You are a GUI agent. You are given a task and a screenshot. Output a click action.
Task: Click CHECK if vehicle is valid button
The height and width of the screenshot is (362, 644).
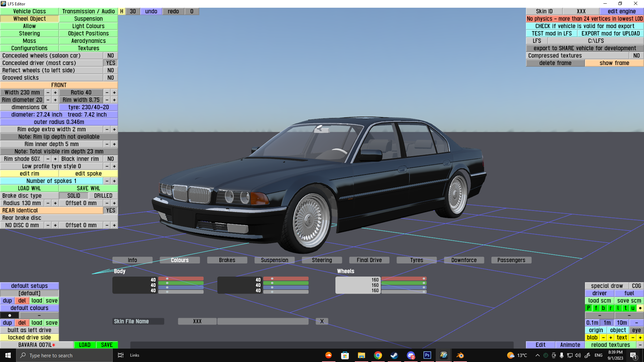pyautogui.click(x=584, y=26)
